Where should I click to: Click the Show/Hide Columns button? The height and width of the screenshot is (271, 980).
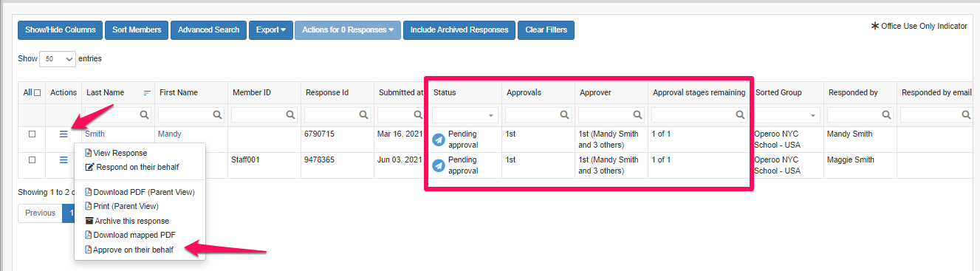(x=61, y=30)
